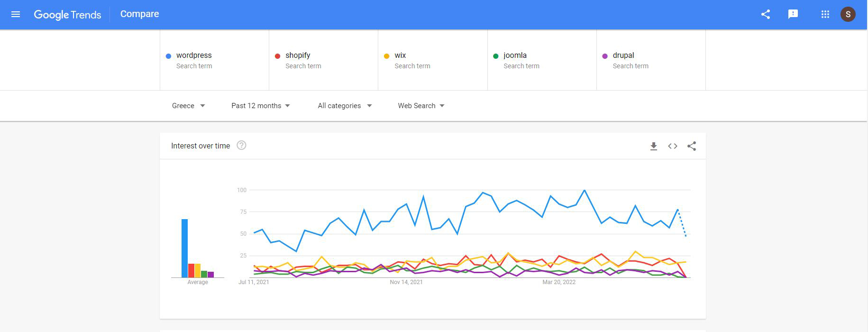Viewport: 868px width, 332px height.
Task: Open the Greece region dropdown
Action: [x=188, y=106]
